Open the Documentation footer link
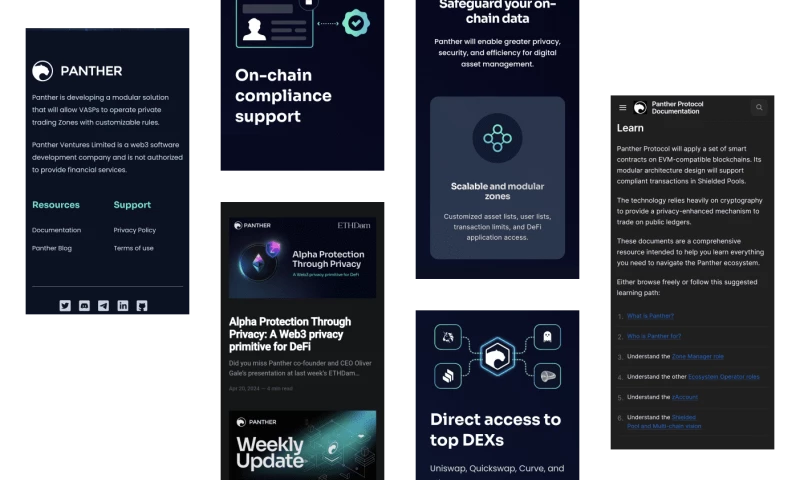 tap(56, 230)
